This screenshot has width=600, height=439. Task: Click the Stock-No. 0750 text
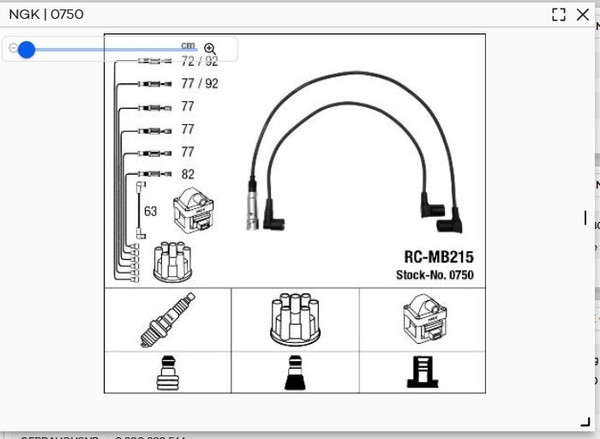pos(435,275)
